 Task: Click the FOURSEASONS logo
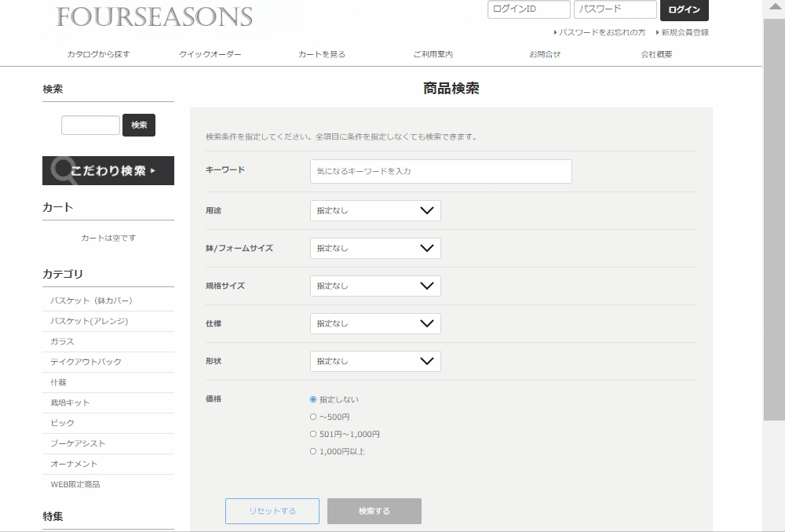(x=154, y=16)
